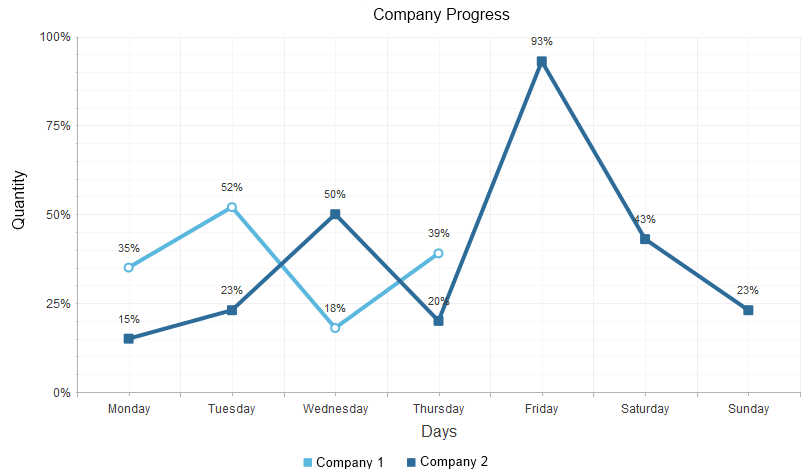Click Company 2 Sunday 23% square marker
809x469 pixels.
coord(748,310)
